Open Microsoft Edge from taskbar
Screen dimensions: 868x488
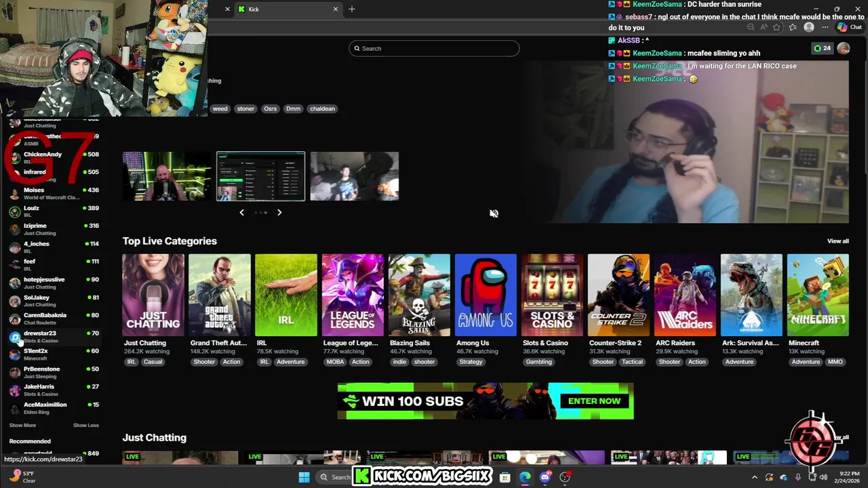click(x=525, y=477)
